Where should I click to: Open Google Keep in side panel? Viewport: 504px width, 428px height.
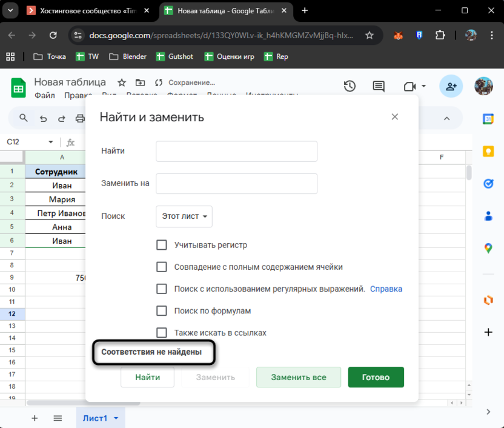click(488, 152)
